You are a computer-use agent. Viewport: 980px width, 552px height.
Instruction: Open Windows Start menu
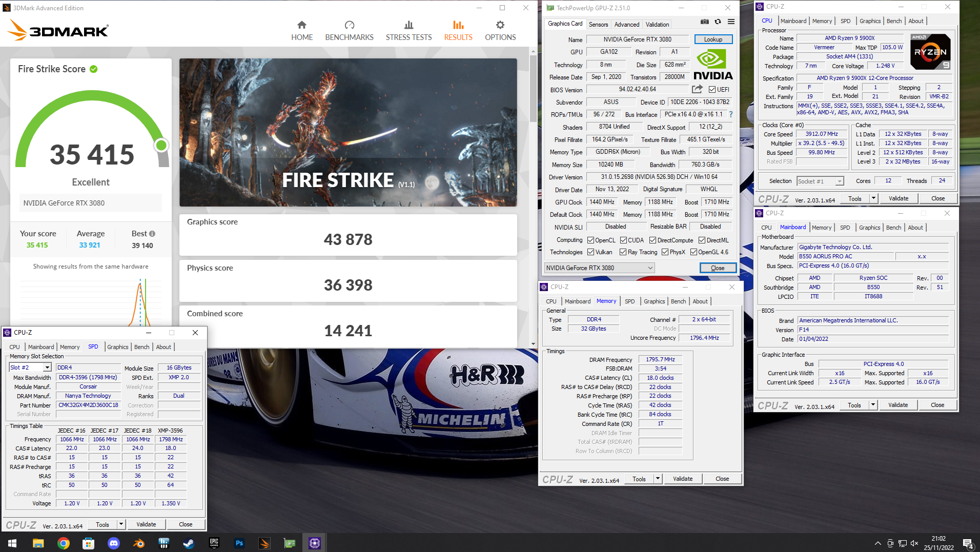click(12, 543)
